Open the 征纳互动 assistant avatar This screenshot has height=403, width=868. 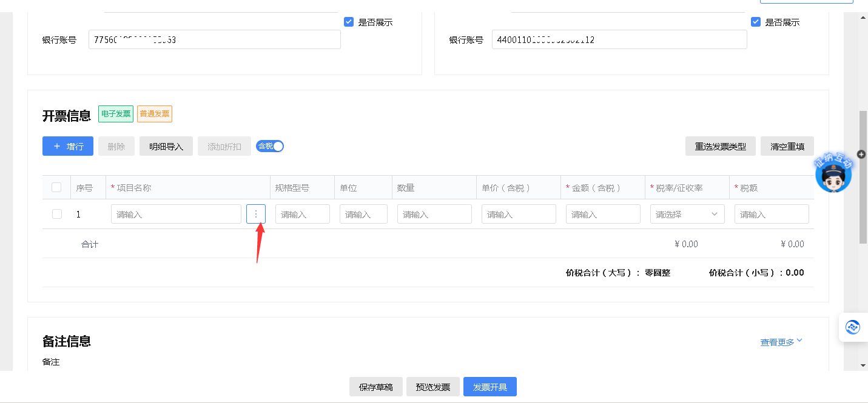point(833,174)
